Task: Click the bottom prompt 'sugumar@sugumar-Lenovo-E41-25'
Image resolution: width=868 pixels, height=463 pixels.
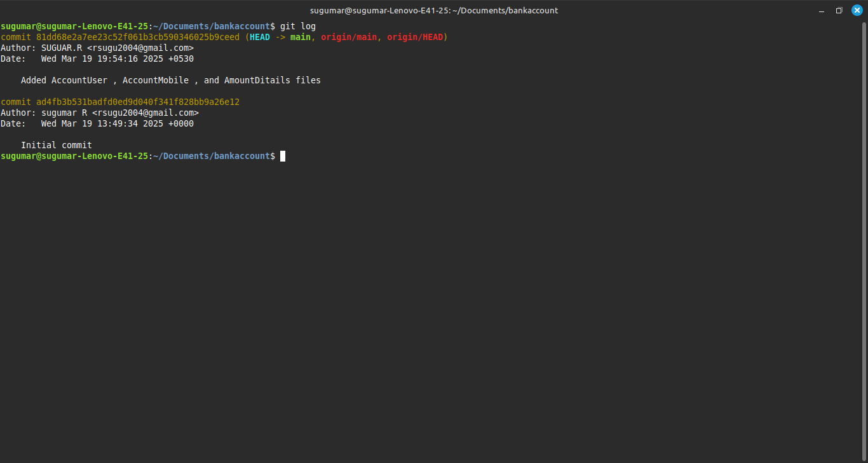Action: 74,156
